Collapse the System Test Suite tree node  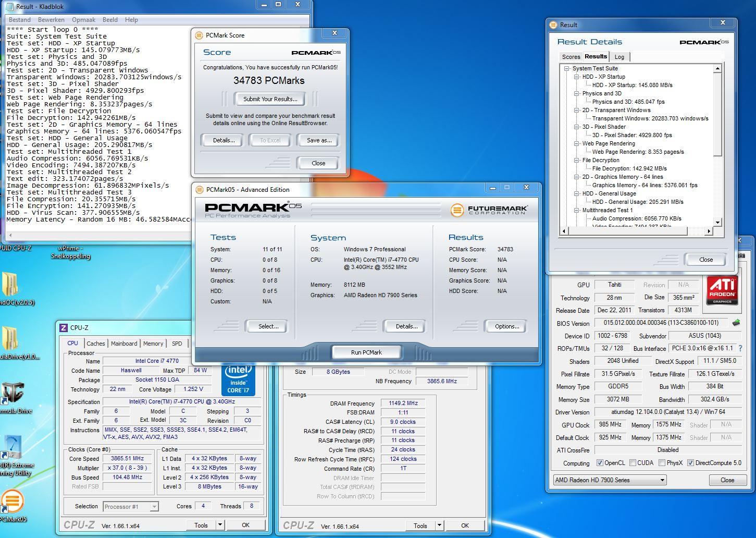point(567,68)
